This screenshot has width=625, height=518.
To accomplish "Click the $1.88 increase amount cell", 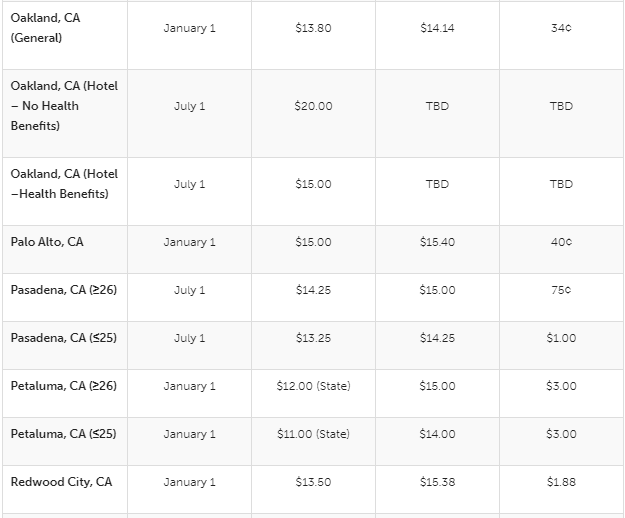I will click(x=561, y=482).
